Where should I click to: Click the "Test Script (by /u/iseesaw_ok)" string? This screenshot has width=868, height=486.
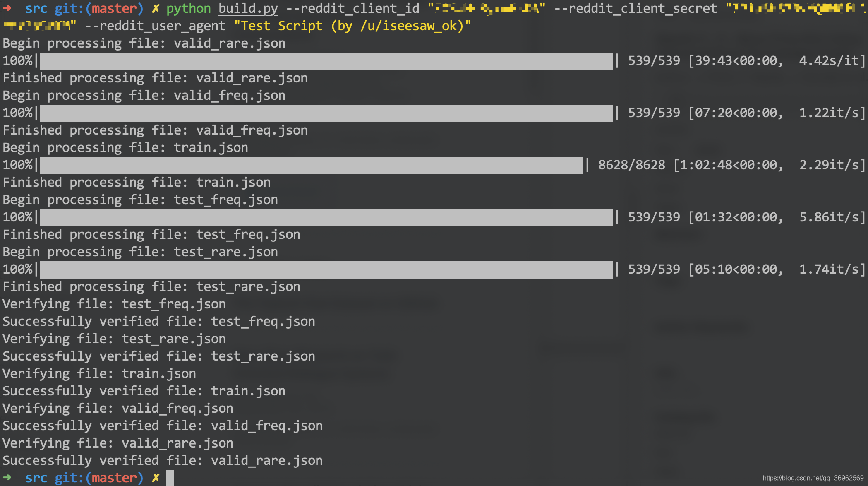click(x=352, y=26)
